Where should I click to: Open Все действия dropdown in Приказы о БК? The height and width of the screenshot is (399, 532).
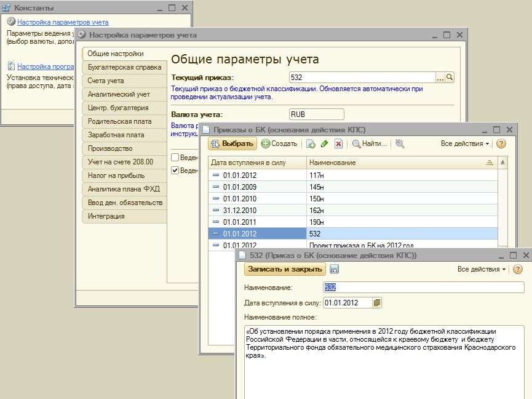[464, 143]
